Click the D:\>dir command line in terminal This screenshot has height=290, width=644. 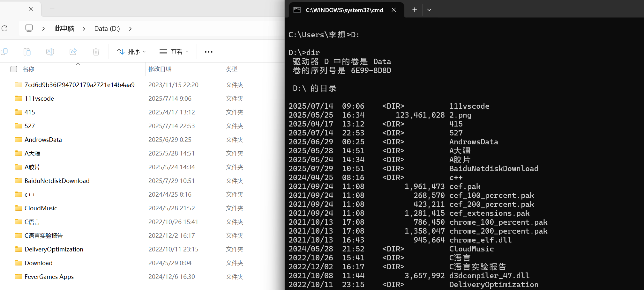click(x=304, y=53)
